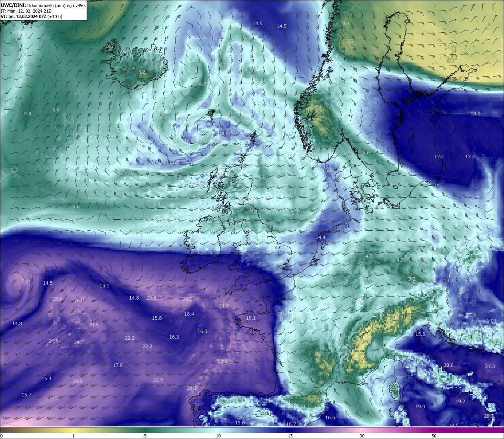Click the initial time 'IT: Mán. 12. 02. 2024 21Z'
Screen dimensions: 504x439
coord(26,11)
